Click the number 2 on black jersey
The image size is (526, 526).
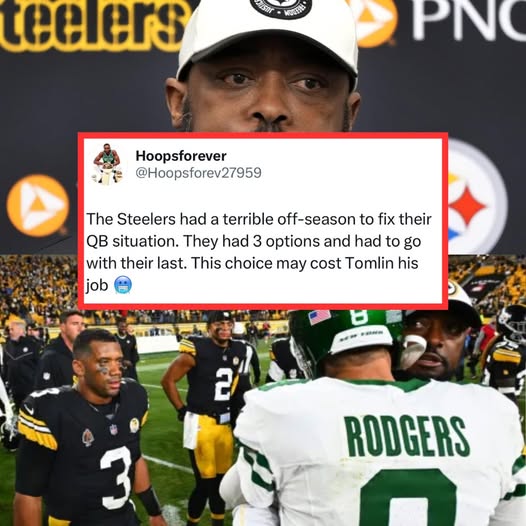tap(223, 384)
